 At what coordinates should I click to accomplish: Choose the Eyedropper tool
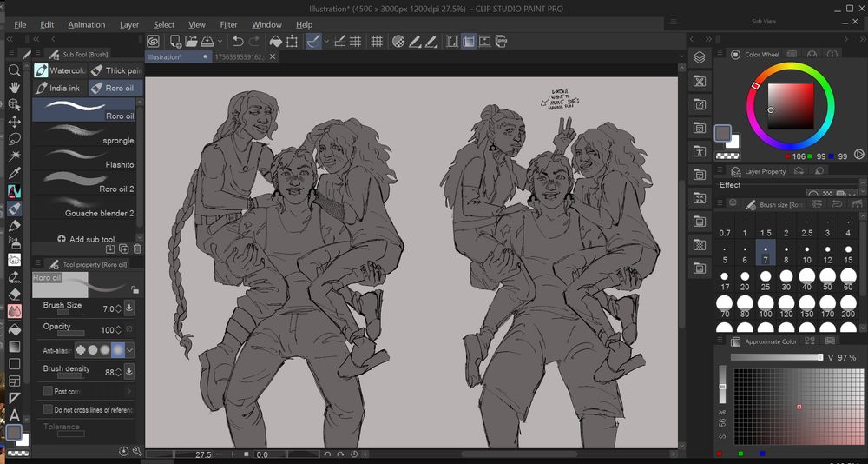15,173
